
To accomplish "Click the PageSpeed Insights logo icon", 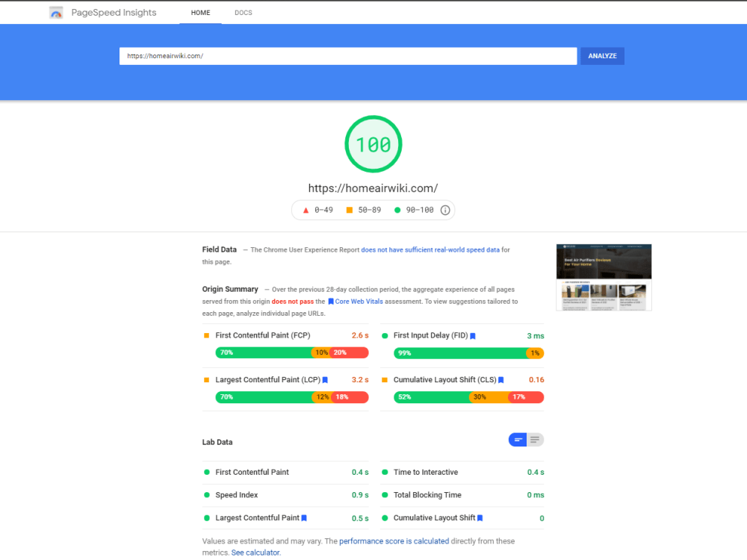I will point(56,13).
